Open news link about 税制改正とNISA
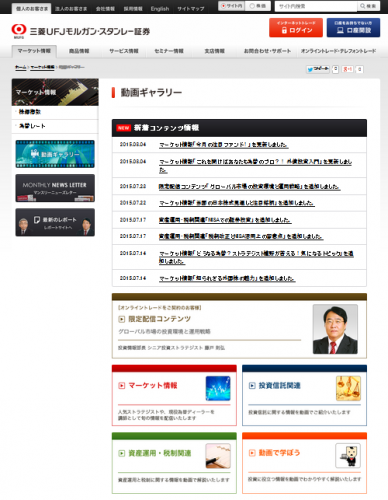388x500 pixels. coord(241,236)
